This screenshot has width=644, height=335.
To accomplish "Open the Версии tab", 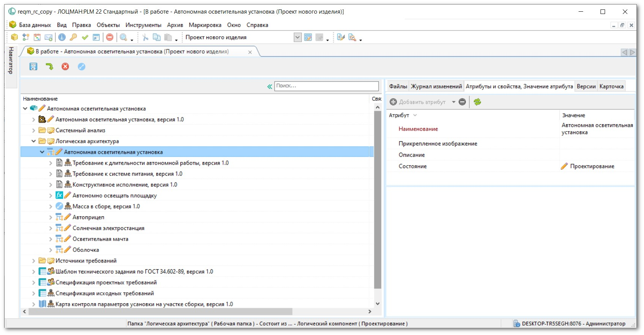I will [586, 86].
